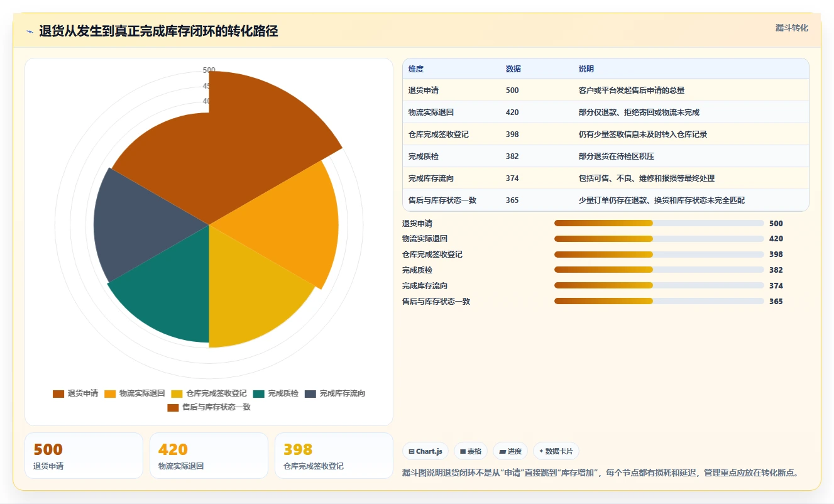Viewport: 834px width, 504px height.
Task: Click the table value 382
Action: [512, 156]
